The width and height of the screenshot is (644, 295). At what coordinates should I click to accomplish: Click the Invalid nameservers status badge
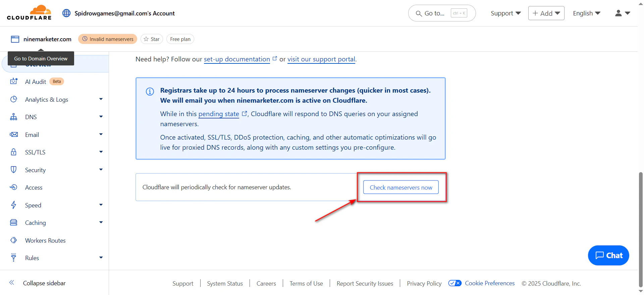point(108,39)
